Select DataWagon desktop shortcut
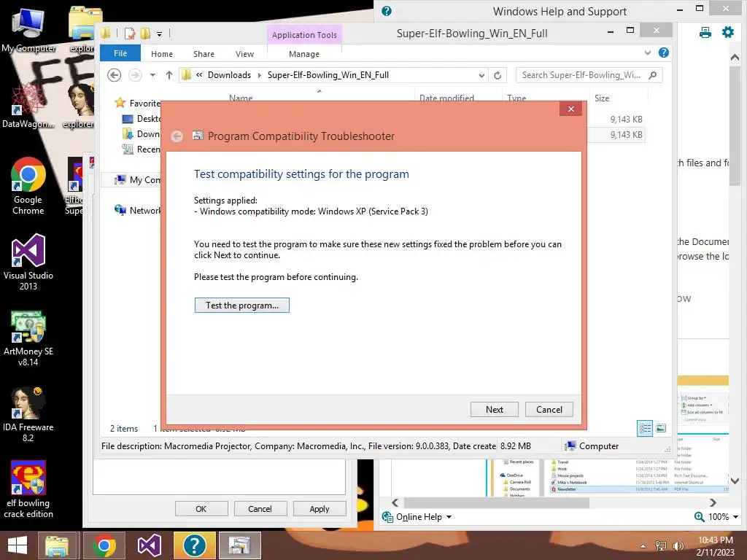This screenshot has height=560, width=747. [x=28, y=105]
